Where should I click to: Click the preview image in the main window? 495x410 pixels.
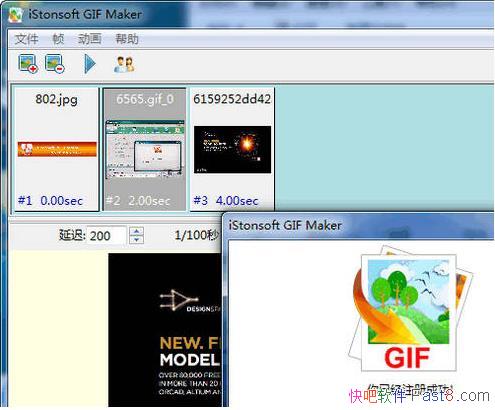[x=165, y=330]
